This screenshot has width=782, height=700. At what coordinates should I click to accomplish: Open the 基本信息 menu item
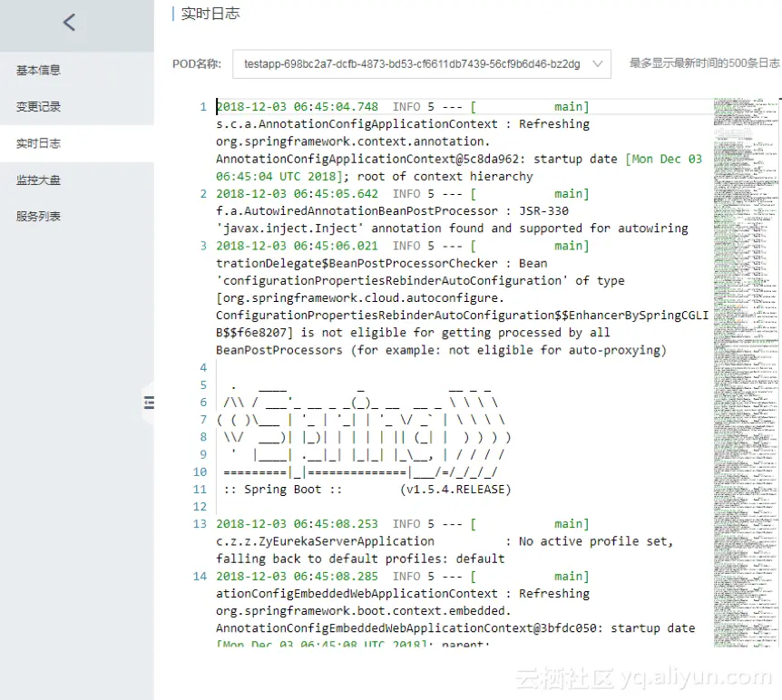pyautogui.click(x=38, y=71)
